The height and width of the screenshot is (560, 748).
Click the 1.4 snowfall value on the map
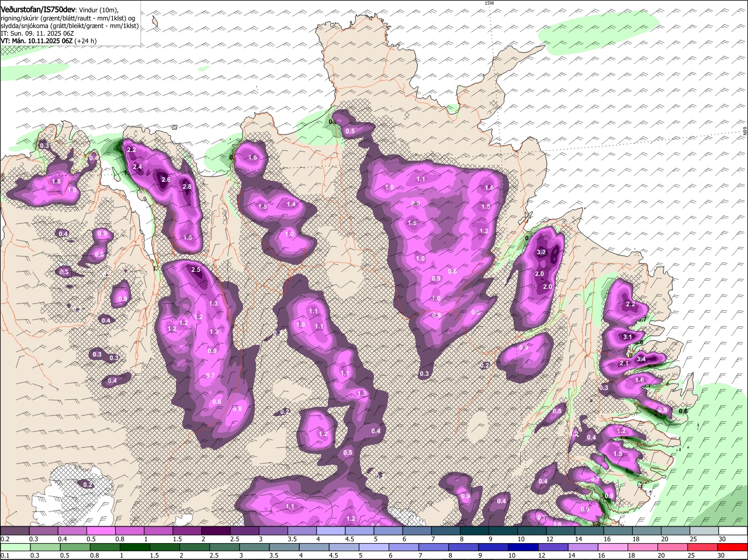[291, 205]
